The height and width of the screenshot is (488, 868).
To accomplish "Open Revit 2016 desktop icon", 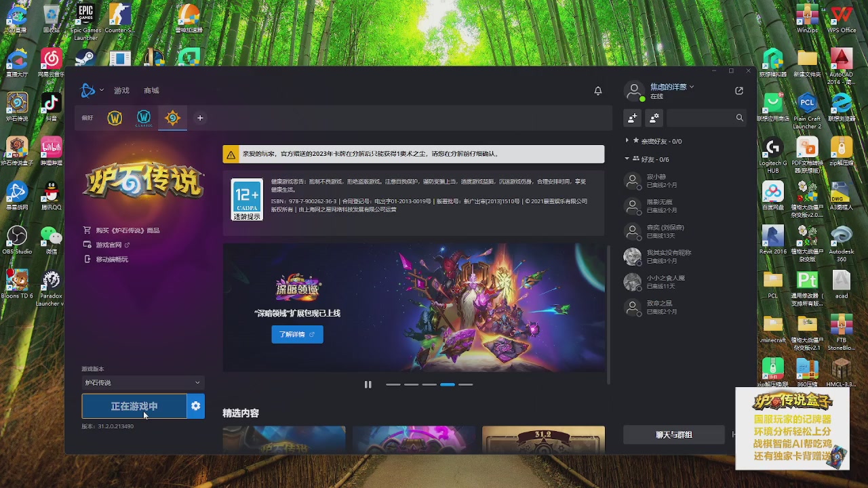I will point(773,240).
